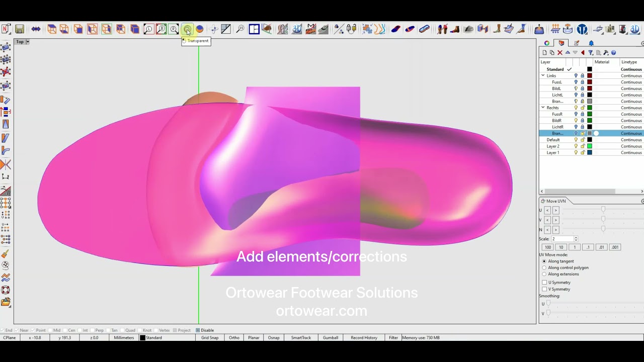This screenshot has height=362, width=644.
Task: Open the paintbrush materials panel tab
Action: point(577,43)
